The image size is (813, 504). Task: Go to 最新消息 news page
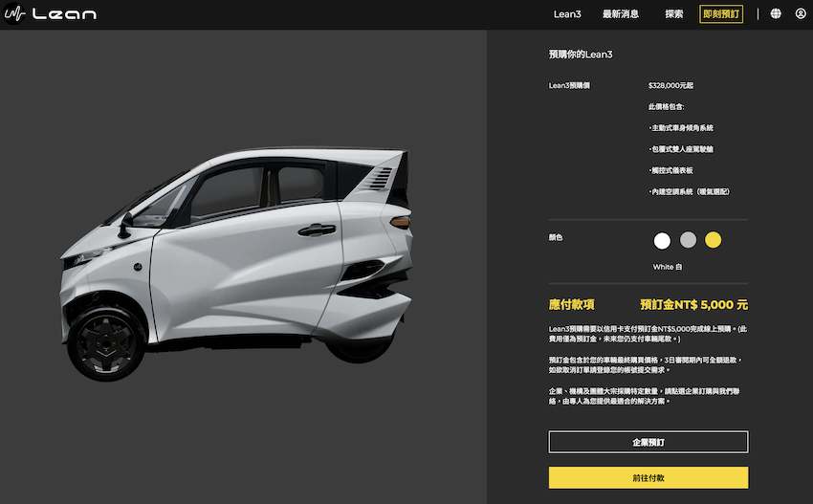click(x=620, y=14)
